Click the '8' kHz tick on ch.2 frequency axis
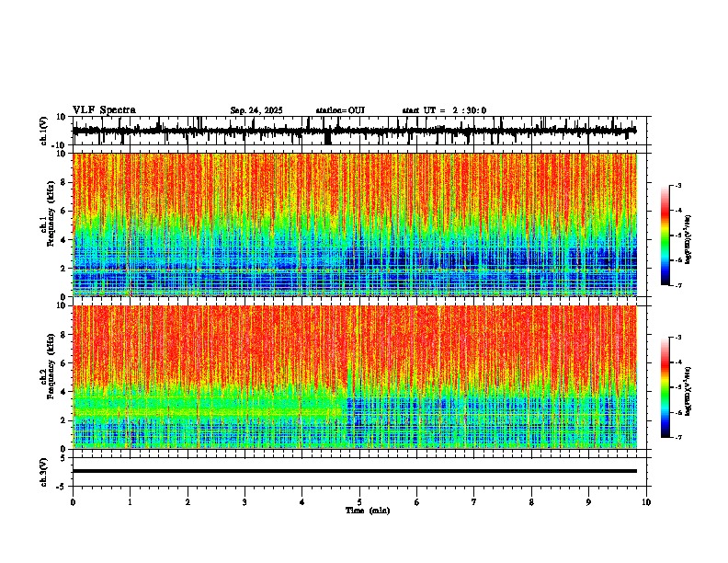The width and height of the screenshot is (728, 563). tap(63, 335)
